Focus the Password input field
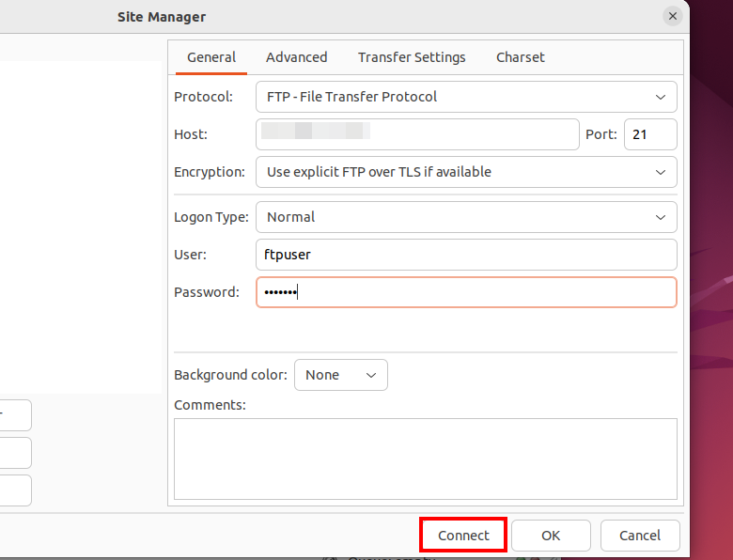The image size is (733, 560). click(466, 292)
